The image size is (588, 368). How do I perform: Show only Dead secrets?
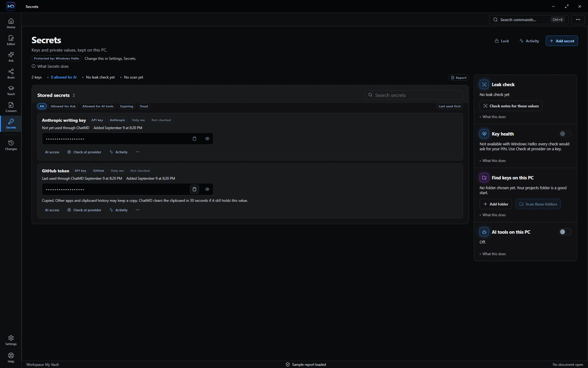pyautogui.click(x=144, y=106)
